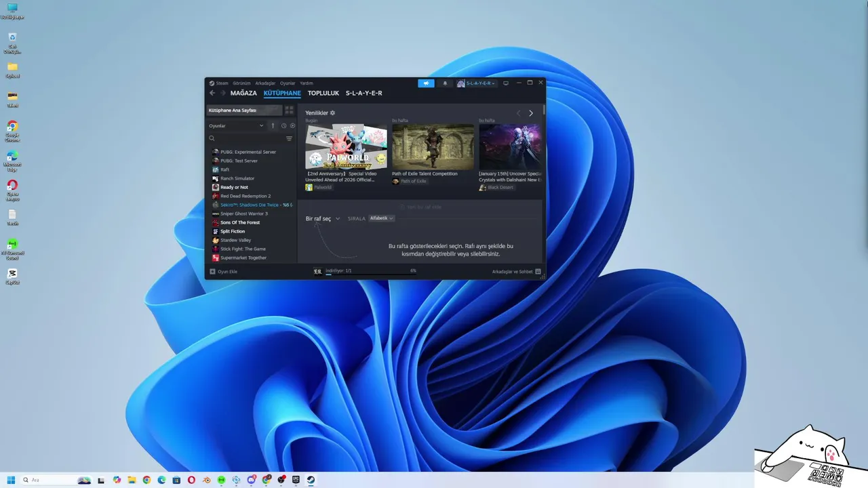
Task: Open Path of Exile Talent Competition thumbnail
Action: [x=433, y=146]
